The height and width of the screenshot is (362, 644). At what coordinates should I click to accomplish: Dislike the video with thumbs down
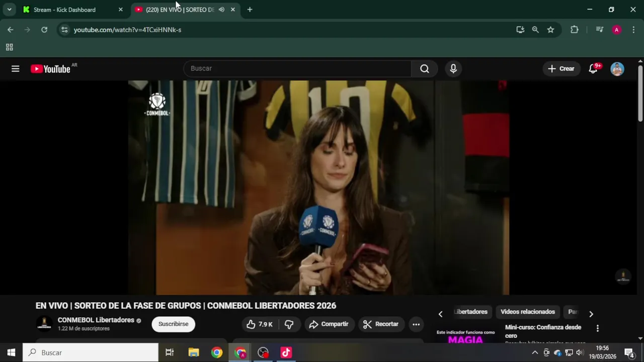pyautogui.click(x=289, y=324)
